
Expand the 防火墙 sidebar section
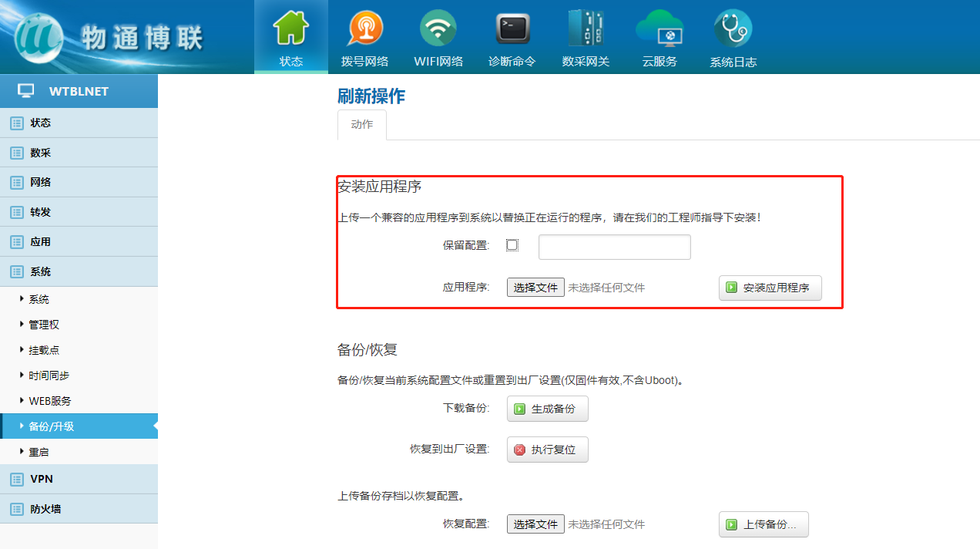[x=45, y=509]
